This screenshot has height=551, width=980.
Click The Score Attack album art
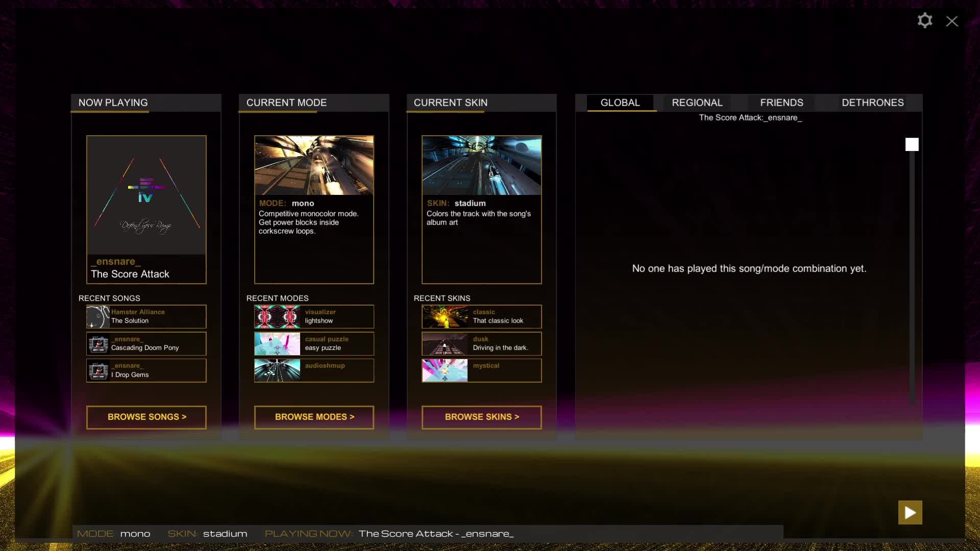(x=146, y=195)
